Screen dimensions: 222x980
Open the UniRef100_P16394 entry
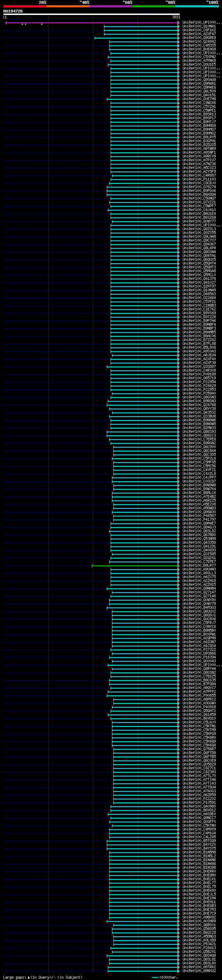pyautogui.click(x=199, y=657)
